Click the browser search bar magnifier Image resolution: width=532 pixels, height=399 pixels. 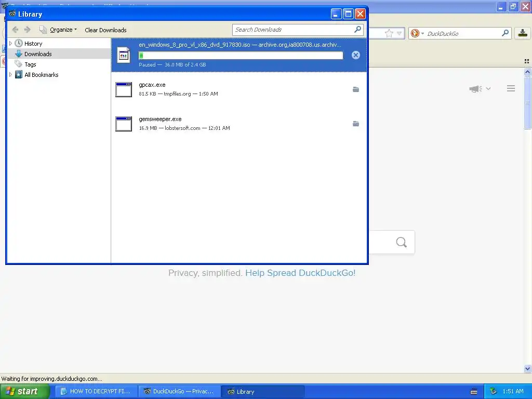tap(505, 33)
